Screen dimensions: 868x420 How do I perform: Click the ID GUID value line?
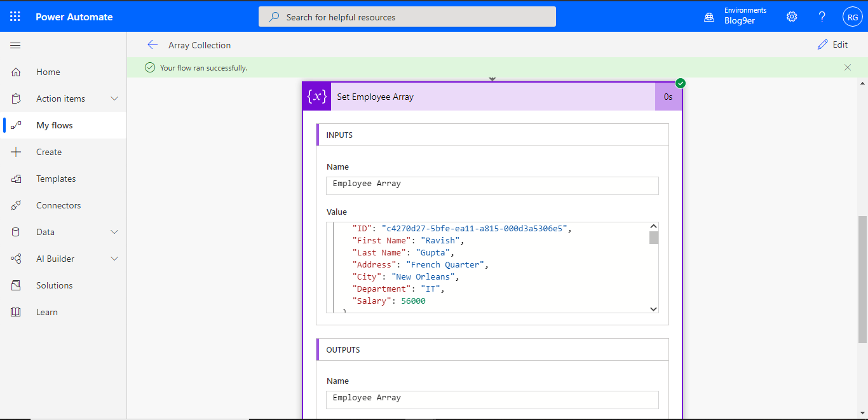461,228
